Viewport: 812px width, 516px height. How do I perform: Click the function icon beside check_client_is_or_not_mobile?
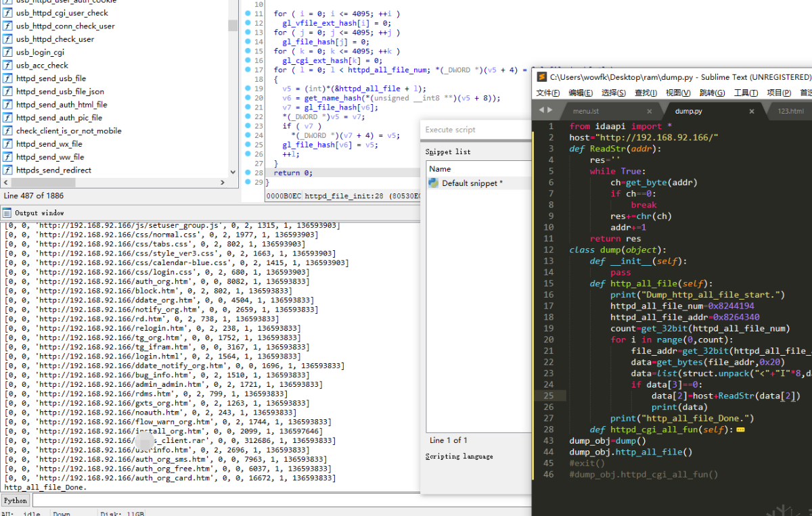(7, 131)
